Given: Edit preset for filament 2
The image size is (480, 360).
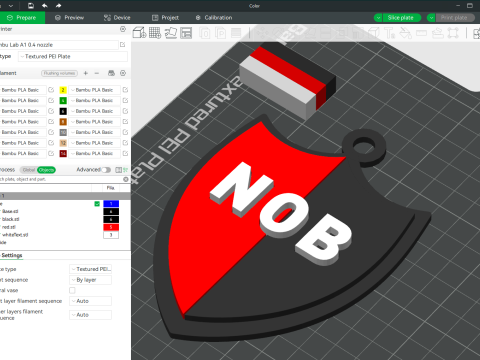Looking at the screenshot, I should point(125,90).
